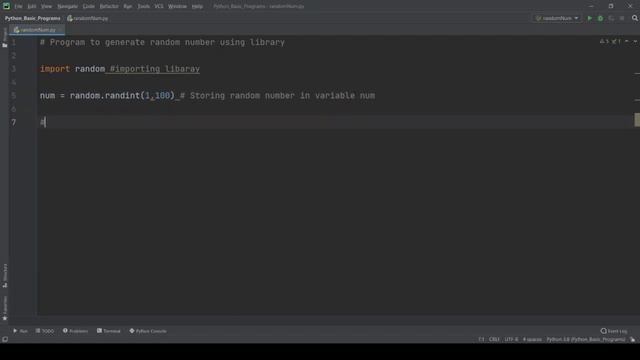Click the Search Everywhere magnifier icon

click(635, 18)
